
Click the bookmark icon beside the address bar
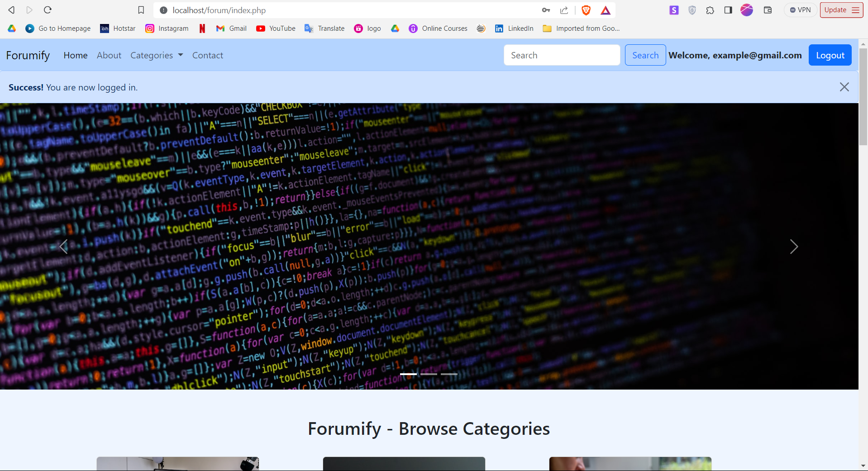point(141,10)
